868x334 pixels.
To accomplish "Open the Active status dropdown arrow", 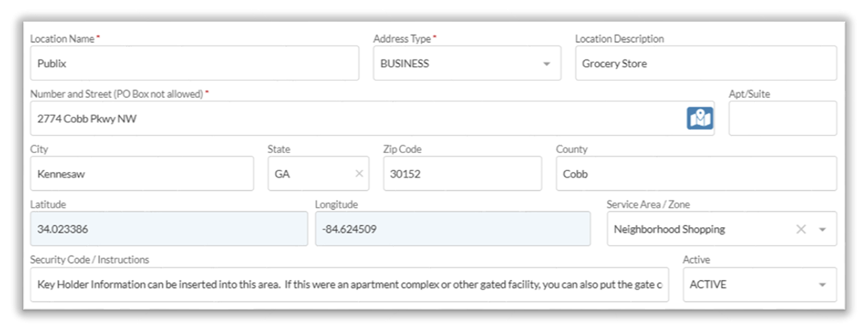I will click(x=822, y=285).
